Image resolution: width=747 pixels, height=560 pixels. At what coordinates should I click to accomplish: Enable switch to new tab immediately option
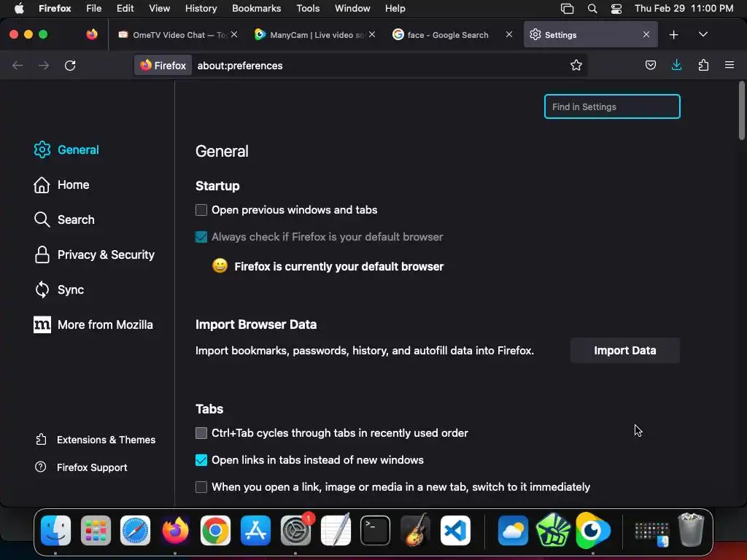201,487
